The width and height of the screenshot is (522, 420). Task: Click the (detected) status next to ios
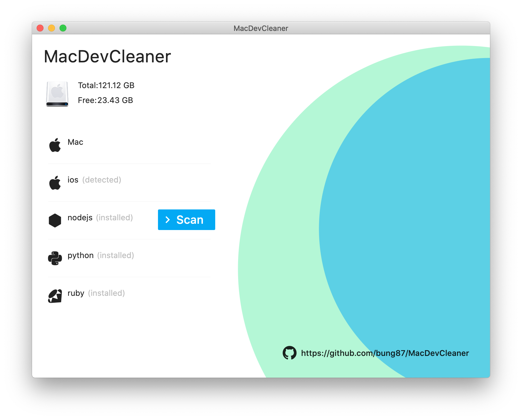pyautogui.click(x=102, y=180)
